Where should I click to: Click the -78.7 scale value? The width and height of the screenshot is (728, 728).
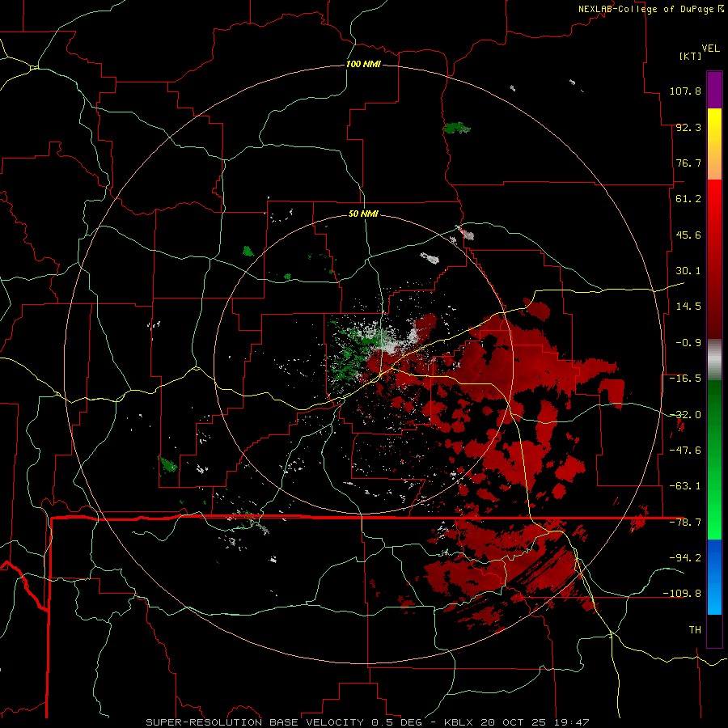point(685,523)
